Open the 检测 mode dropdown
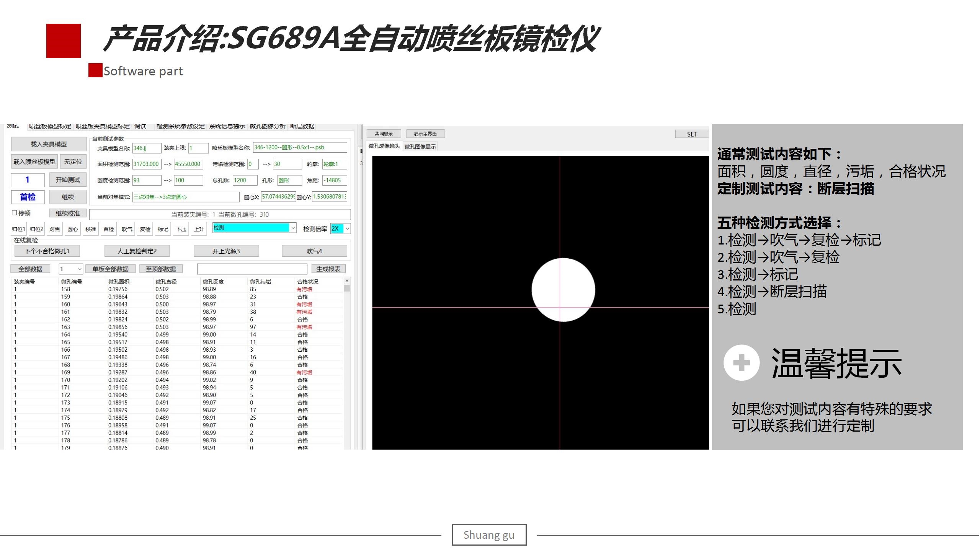This screenshot has width=980, height=551. coord(293,228)
